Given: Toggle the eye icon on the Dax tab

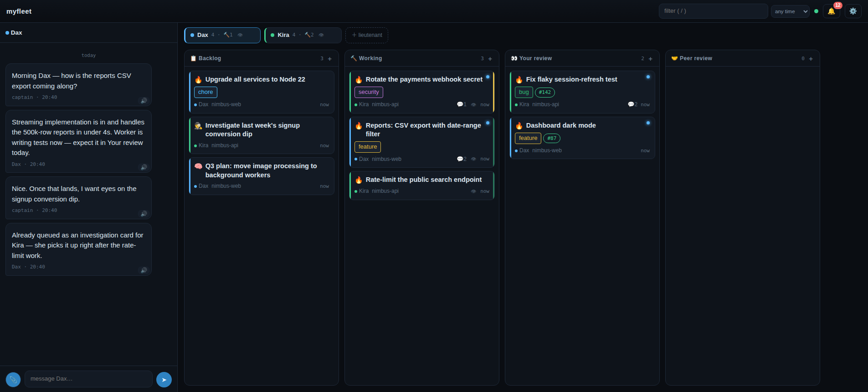Looking at the screenshot, I should click(240, 35).
